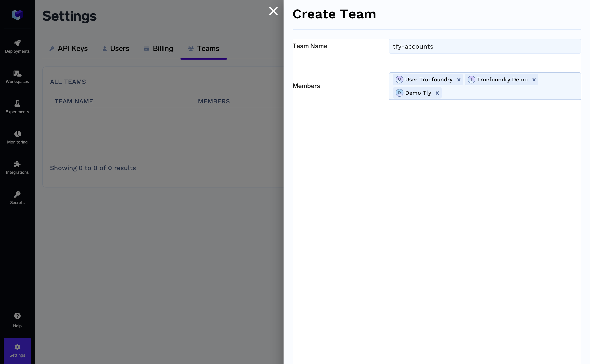Close the Create Team panel
The width and height of the screenshot is (590, 364).
coord(273,11)
